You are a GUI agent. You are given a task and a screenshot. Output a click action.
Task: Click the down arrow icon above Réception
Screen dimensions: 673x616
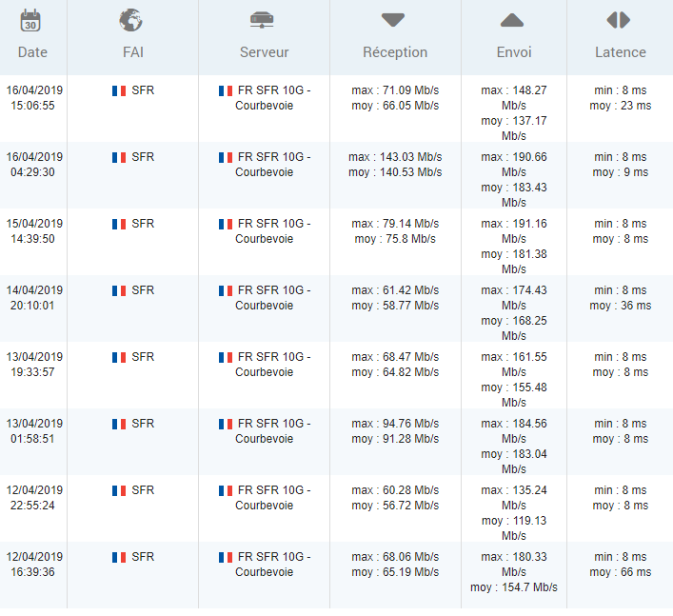393,20
